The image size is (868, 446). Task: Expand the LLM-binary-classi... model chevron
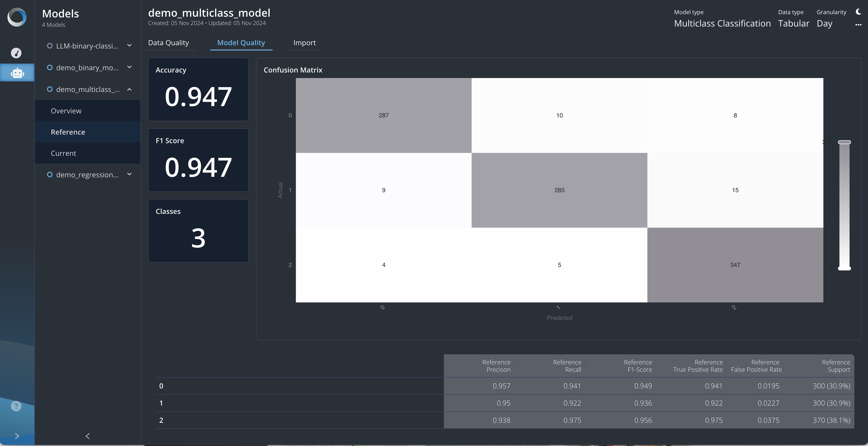point(129,45)
